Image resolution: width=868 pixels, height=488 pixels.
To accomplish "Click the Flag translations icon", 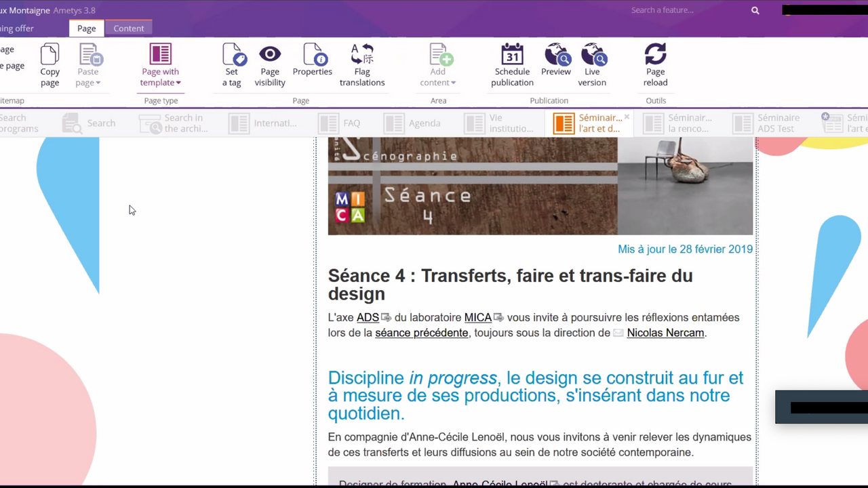I will point(362,55).
